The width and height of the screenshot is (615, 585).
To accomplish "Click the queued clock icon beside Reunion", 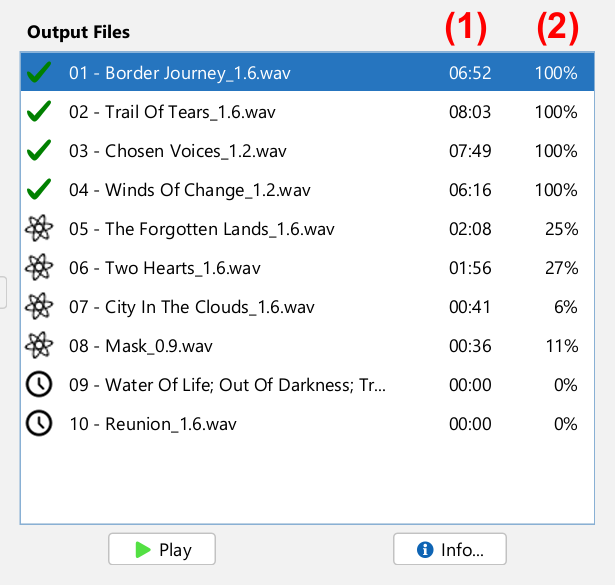I will click(39, 424).
